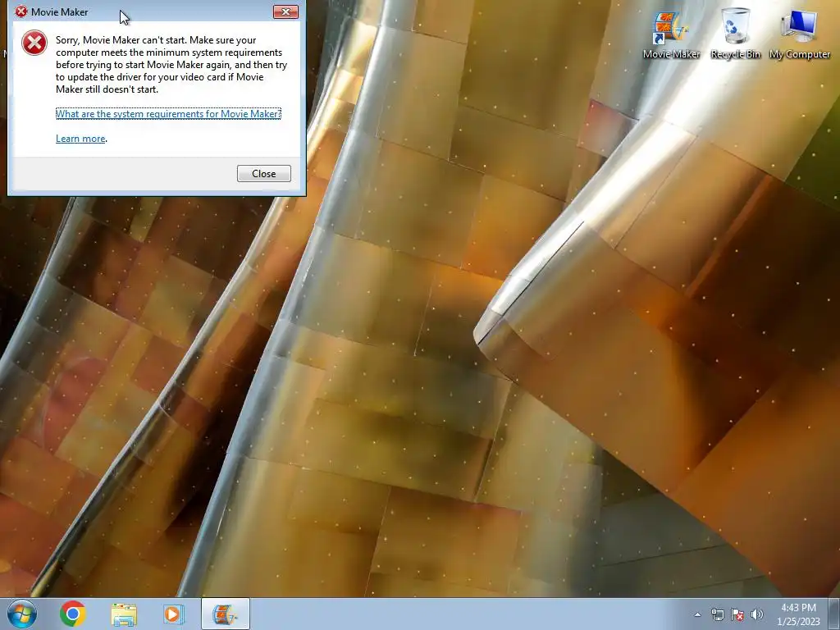The height and width of the screenshot is (630, 840).
Task: Click the Movie Maker title bar icon
Action: tap(21, 11)
